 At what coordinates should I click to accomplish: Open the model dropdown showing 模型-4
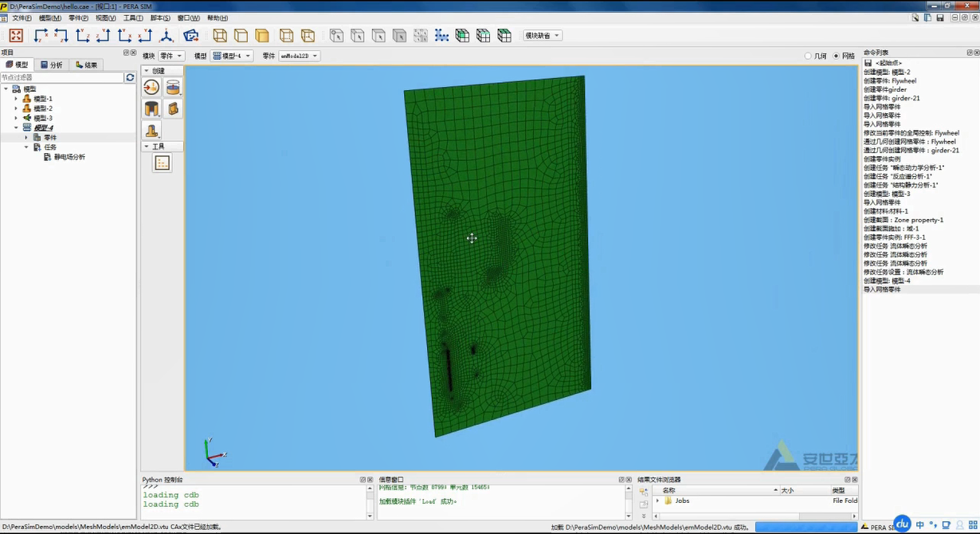(232, 56)
